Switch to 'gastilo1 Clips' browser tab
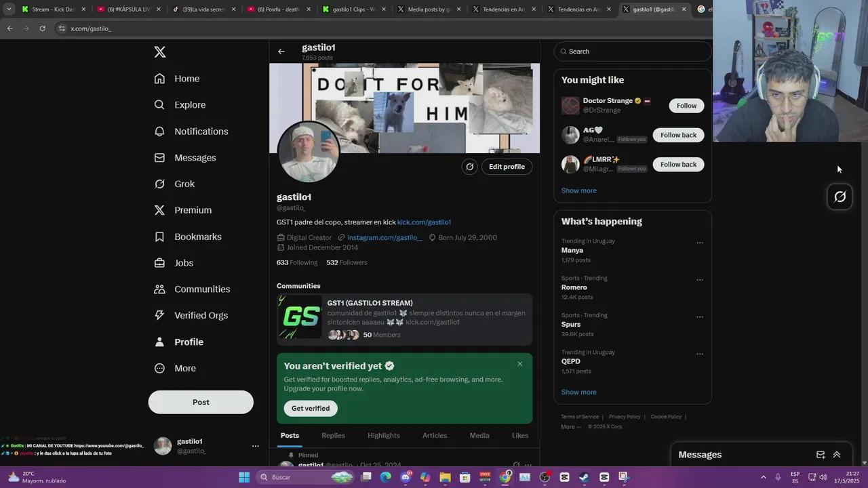868x488 pixels. [x=354, y=9]
